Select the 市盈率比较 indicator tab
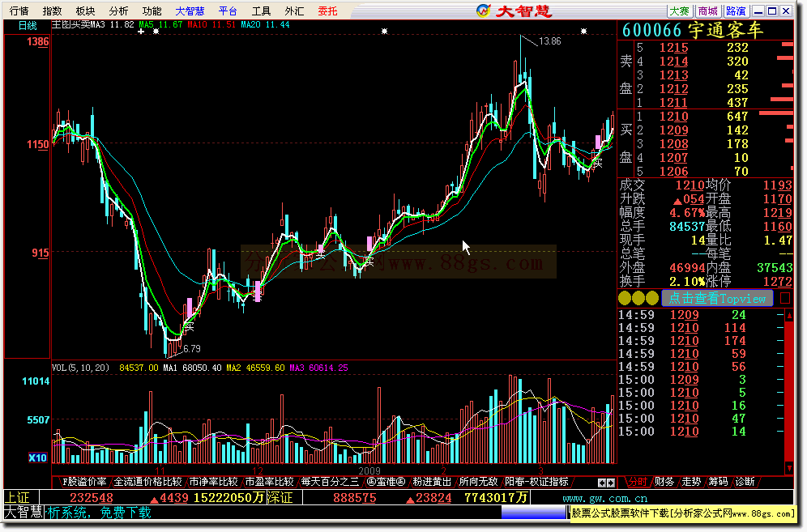807x532 pixels. click(x=269, y=482)
